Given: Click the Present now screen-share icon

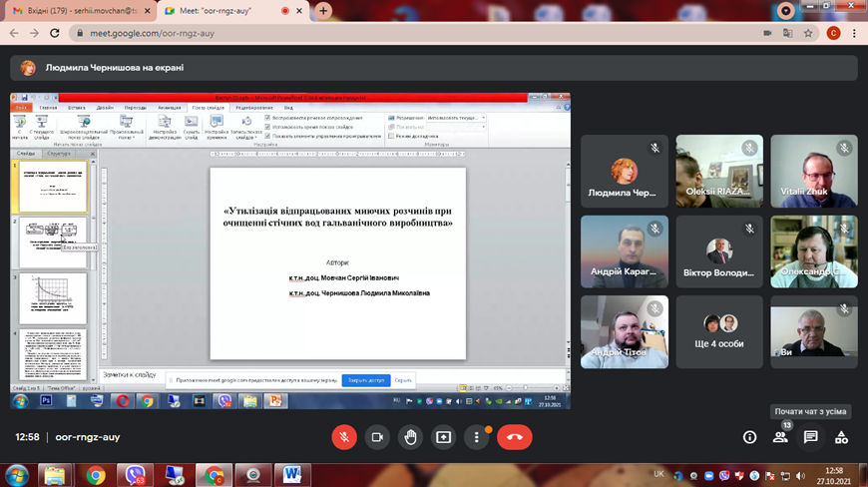Looking at the screenshot, I should (x=443, y=437).
